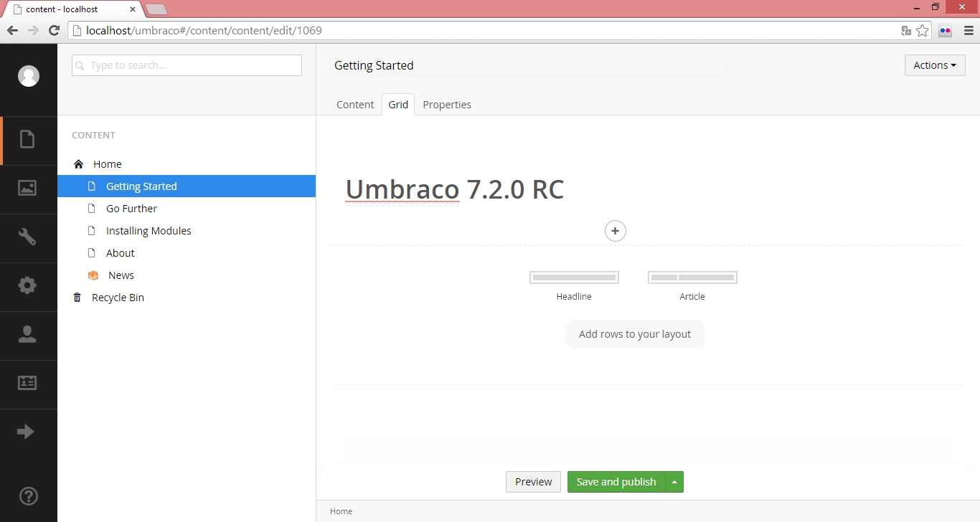Click the user avatar icon
The image size is (980, 522).
(x=29, y=76)
